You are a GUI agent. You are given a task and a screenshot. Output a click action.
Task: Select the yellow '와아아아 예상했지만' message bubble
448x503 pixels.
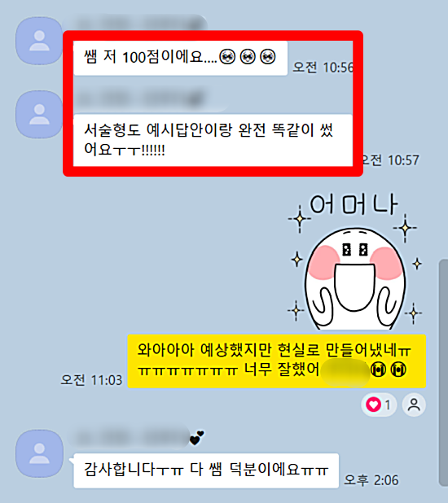pos(277,361)
